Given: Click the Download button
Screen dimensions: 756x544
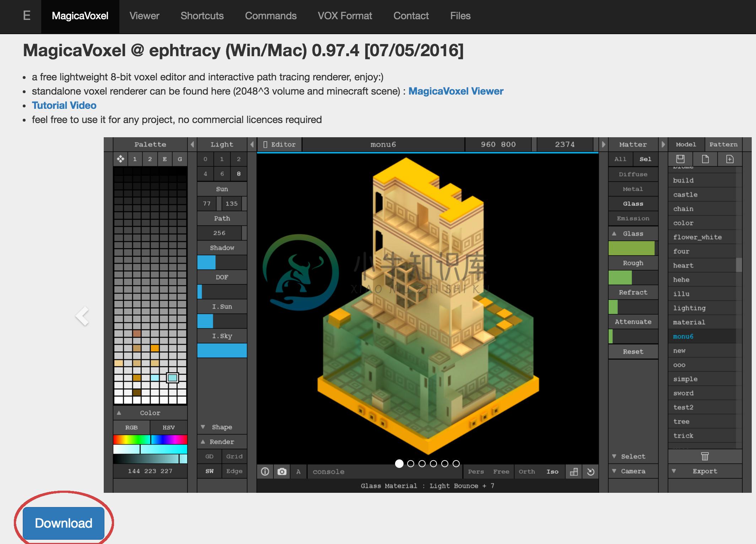Looking at the screenshot, I should (x=63, y=522).
